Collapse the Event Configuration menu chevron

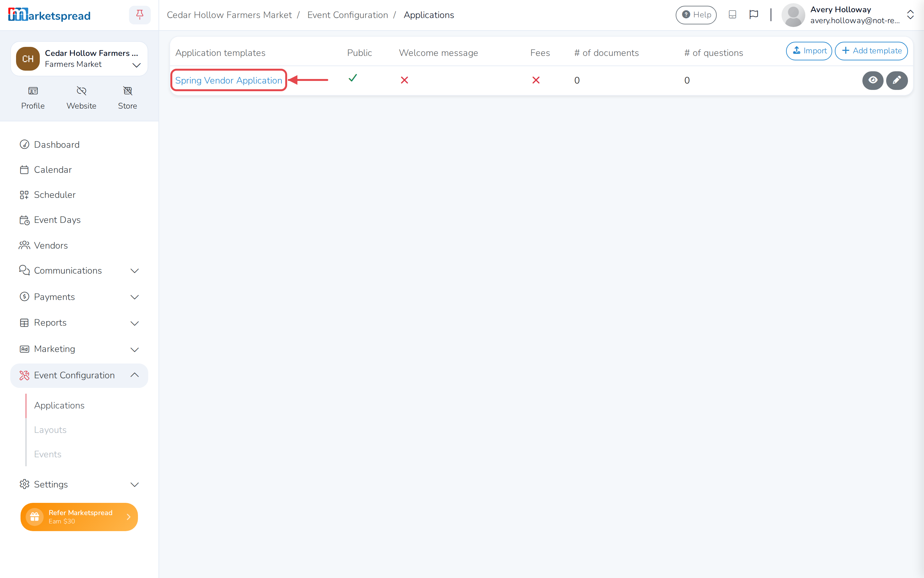coord(134,375)
